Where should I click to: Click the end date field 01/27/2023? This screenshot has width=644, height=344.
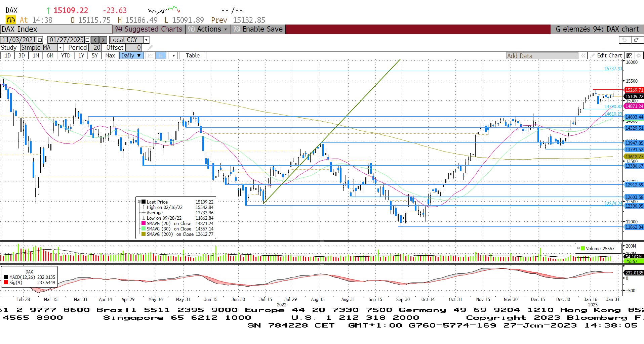pos(67,40)
